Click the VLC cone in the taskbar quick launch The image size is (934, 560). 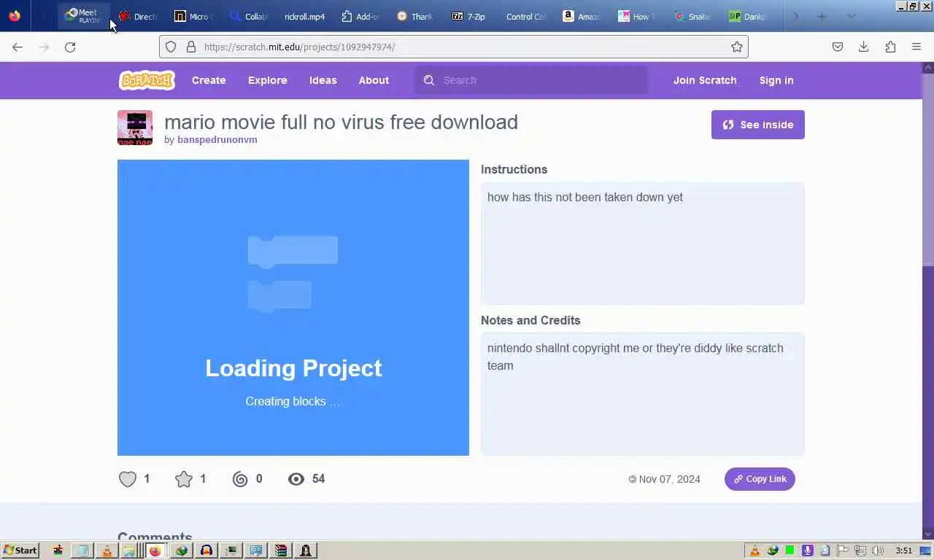click(107, 551)
